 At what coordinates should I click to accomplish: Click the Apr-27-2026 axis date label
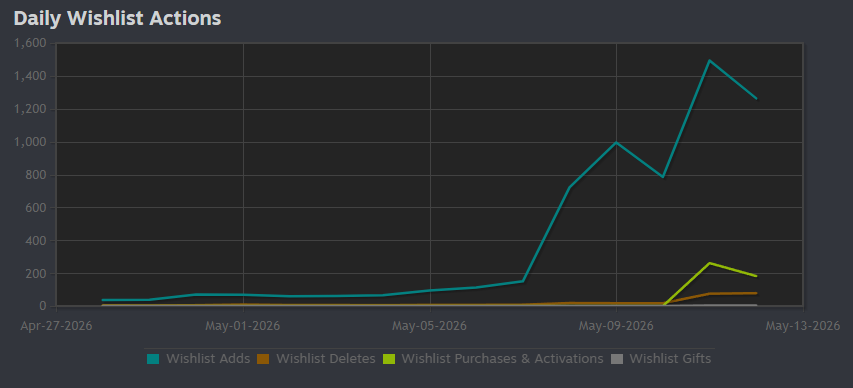57,326
